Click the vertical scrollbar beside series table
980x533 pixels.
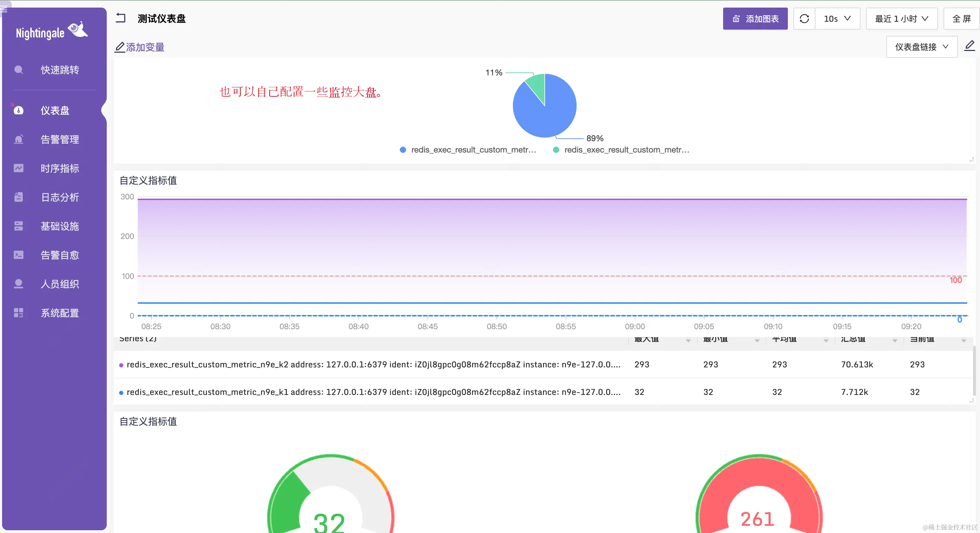(x=974, y=371)
